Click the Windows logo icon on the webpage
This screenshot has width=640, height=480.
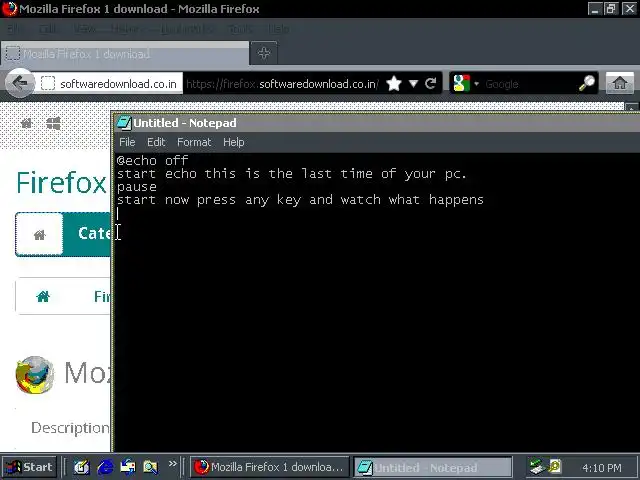[53, 123]
